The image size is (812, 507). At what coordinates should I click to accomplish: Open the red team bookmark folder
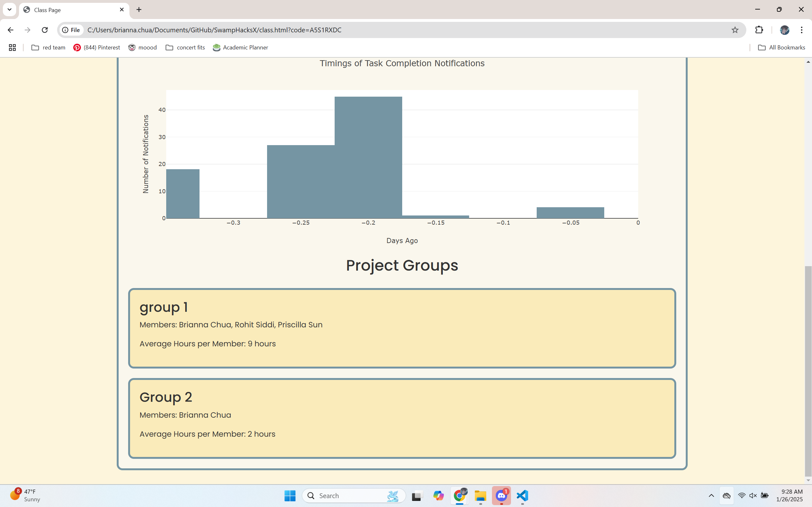click(x=48, y=48)
